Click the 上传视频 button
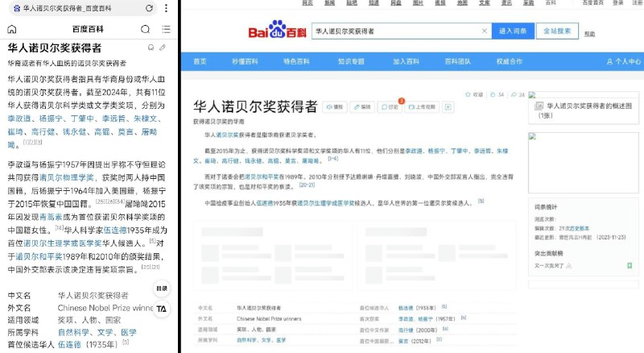 tap(422, 107)
